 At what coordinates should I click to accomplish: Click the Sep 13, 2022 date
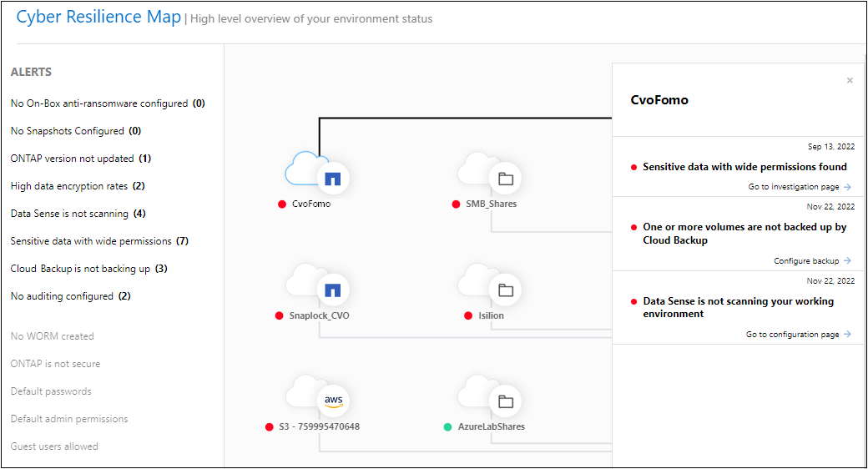coord(831,147)
